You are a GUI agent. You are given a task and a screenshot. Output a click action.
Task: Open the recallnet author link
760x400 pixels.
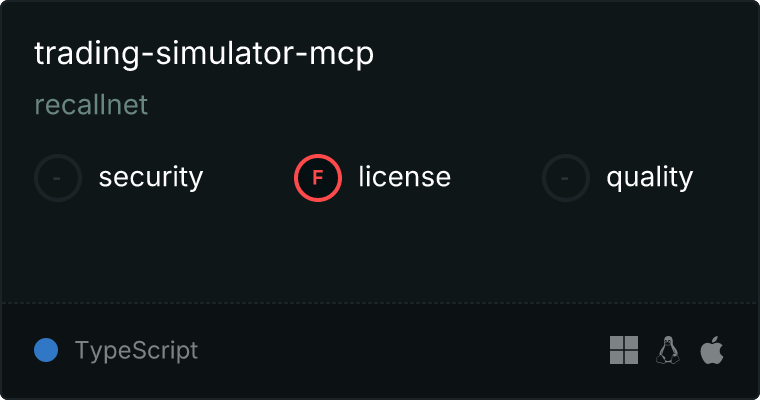click(91, 105)
